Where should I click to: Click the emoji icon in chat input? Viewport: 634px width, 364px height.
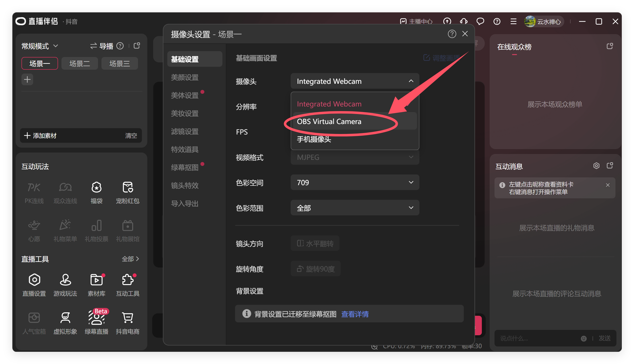click(584, 338)
